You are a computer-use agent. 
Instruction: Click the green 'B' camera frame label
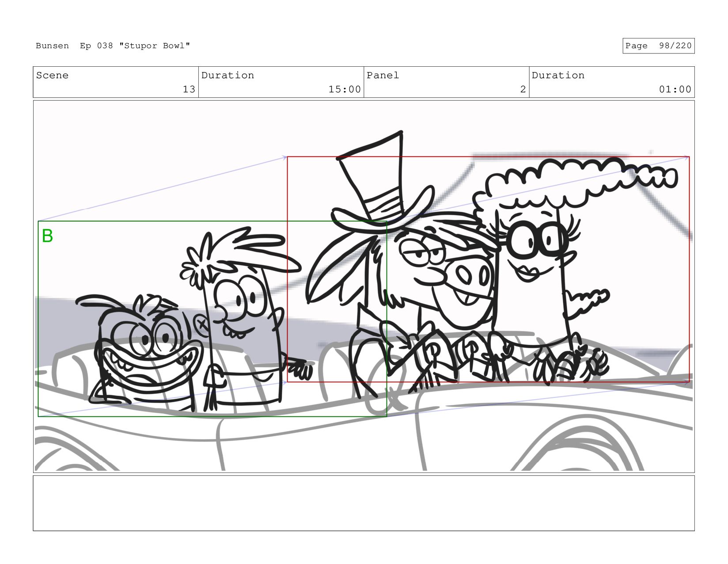click(47, 236)
